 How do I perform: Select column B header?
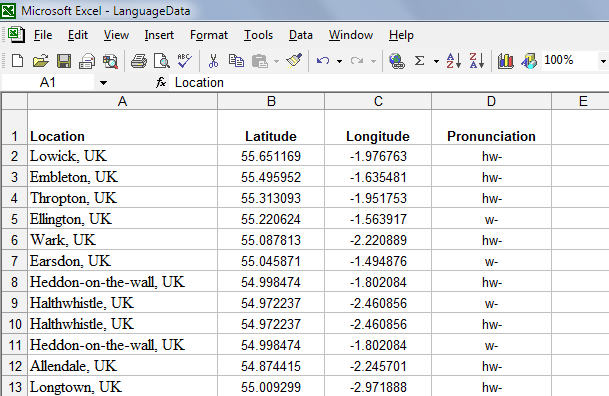point(271,101)
